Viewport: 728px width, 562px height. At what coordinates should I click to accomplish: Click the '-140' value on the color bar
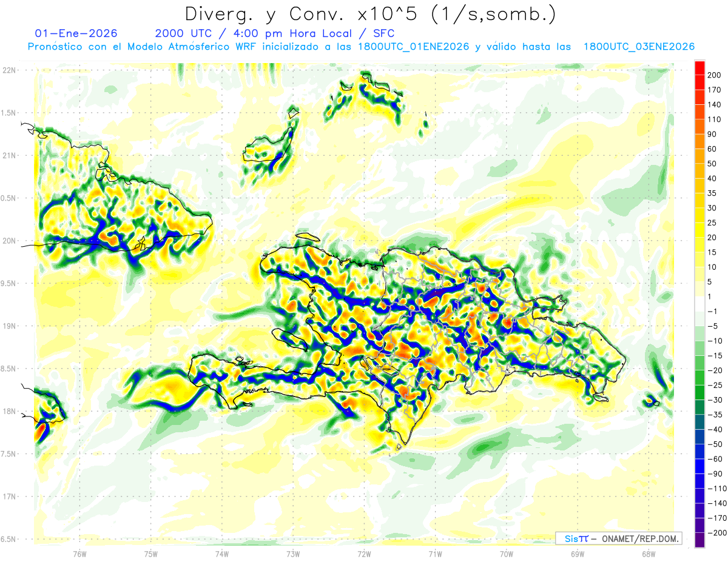(x=717, y=503)
